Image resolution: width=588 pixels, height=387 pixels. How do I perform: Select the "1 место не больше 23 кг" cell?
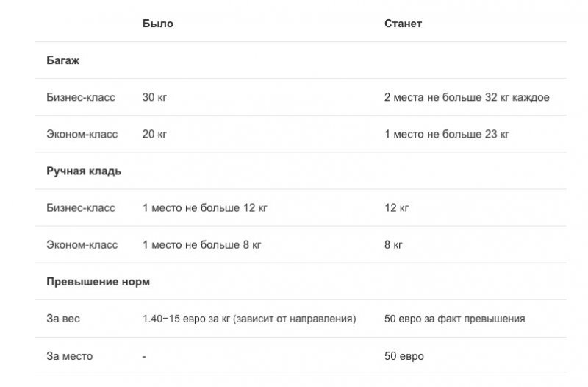446,134
